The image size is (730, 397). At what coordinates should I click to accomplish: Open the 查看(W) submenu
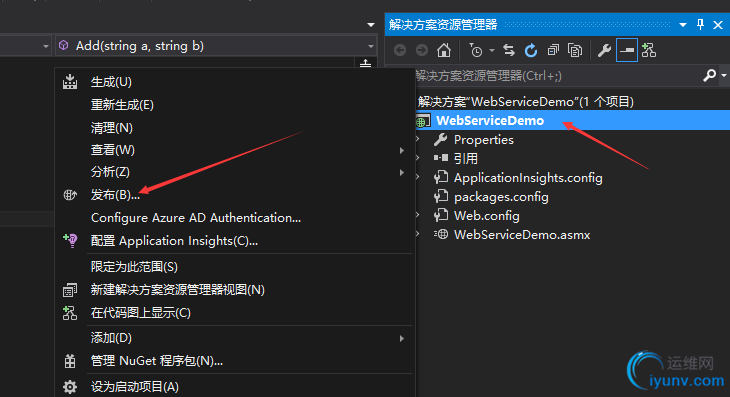tap(235, 150)
